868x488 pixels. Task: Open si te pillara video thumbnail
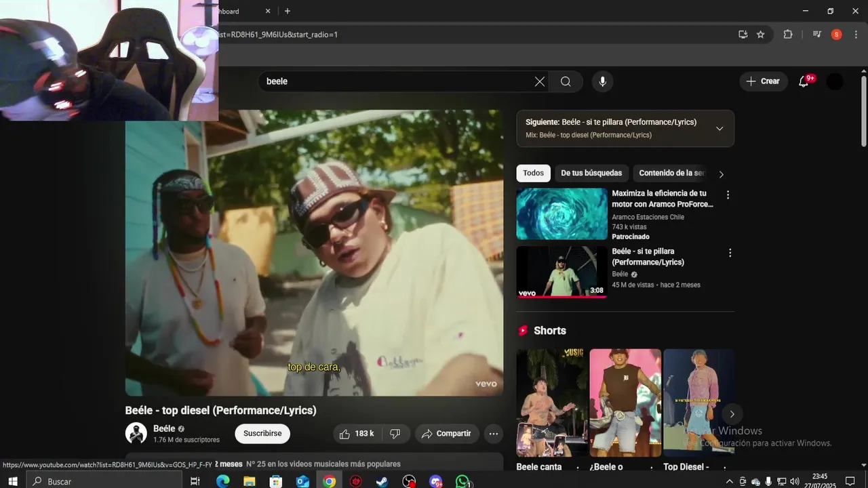[561, 272]
